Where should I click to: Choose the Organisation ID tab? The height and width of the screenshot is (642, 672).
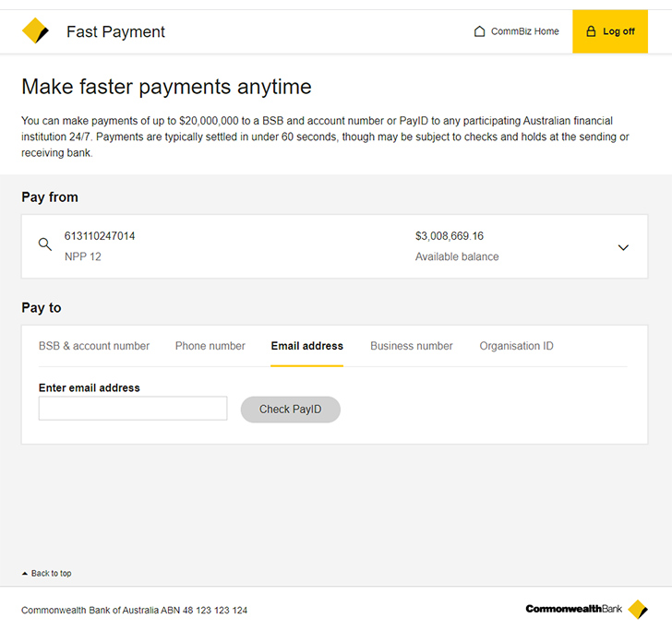(x=516, y=346)
